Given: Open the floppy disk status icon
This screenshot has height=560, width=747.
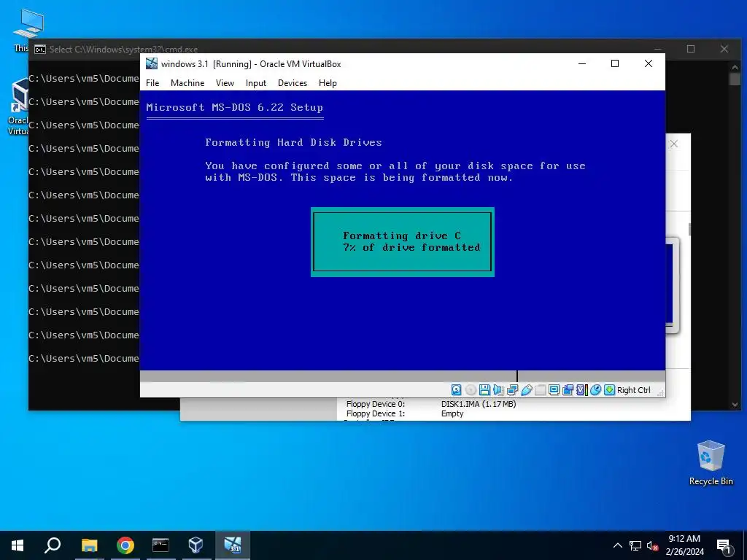Looking at the screenshot, I should pyautogui.click(x=484, y=390).
